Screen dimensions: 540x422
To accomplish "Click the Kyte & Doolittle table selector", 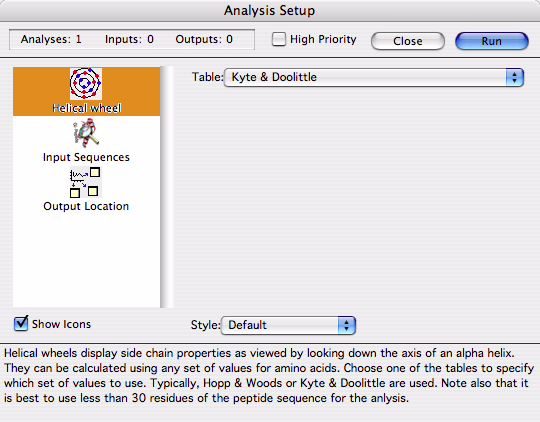I will point(374,77).
